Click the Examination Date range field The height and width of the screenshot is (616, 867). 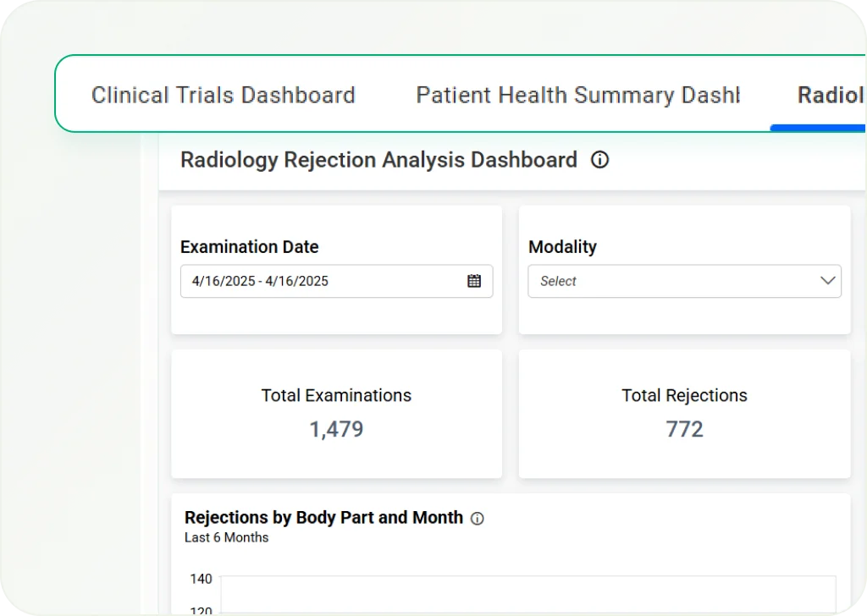coord(322,281)
